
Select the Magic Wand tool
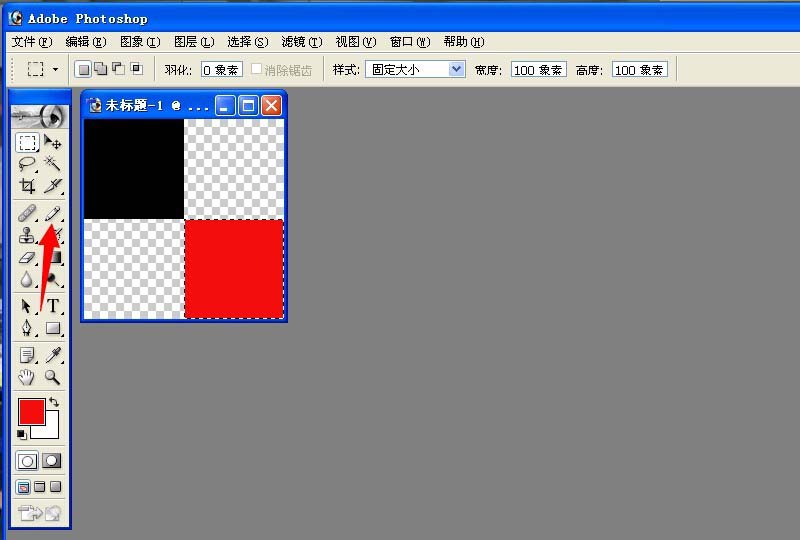53,163
